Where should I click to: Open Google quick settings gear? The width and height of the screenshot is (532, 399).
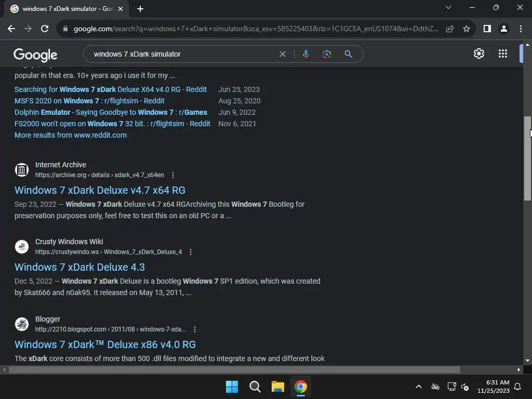(x=478, y=54)
